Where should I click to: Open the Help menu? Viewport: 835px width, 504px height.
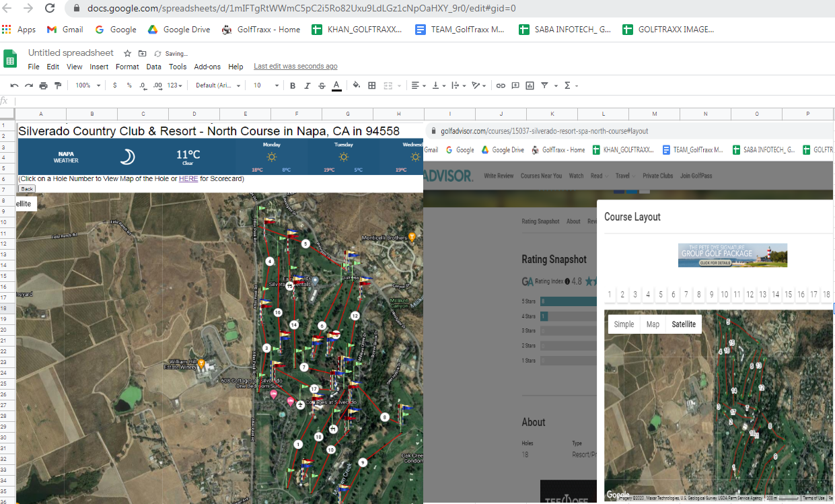click(235, 67)
